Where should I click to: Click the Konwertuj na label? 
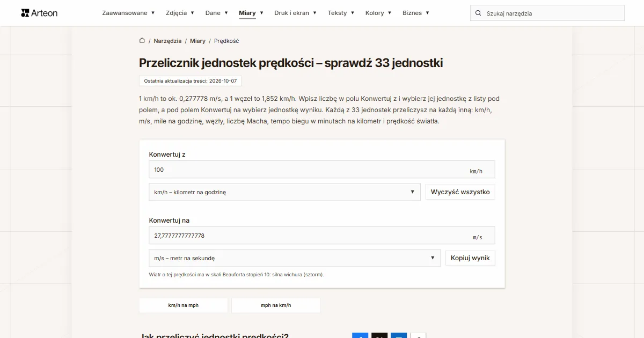coord(169,221)
